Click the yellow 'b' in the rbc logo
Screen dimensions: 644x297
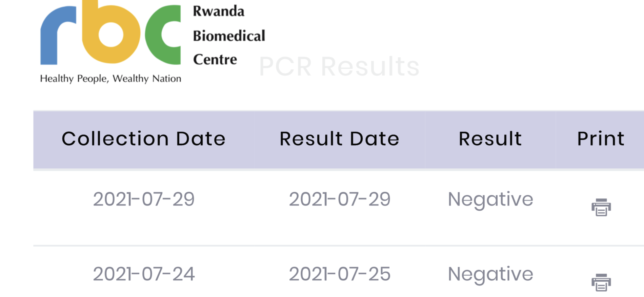point(111,32)
